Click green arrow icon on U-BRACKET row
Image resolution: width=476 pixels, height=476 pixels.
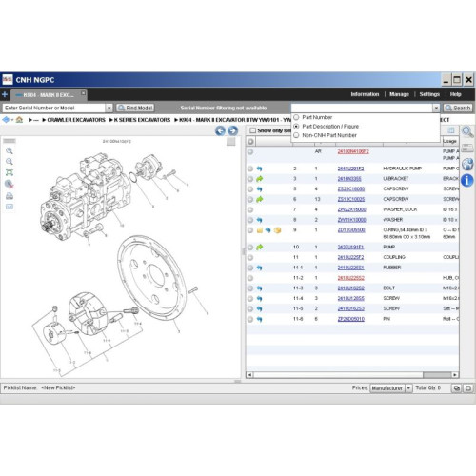click(260, 179)
